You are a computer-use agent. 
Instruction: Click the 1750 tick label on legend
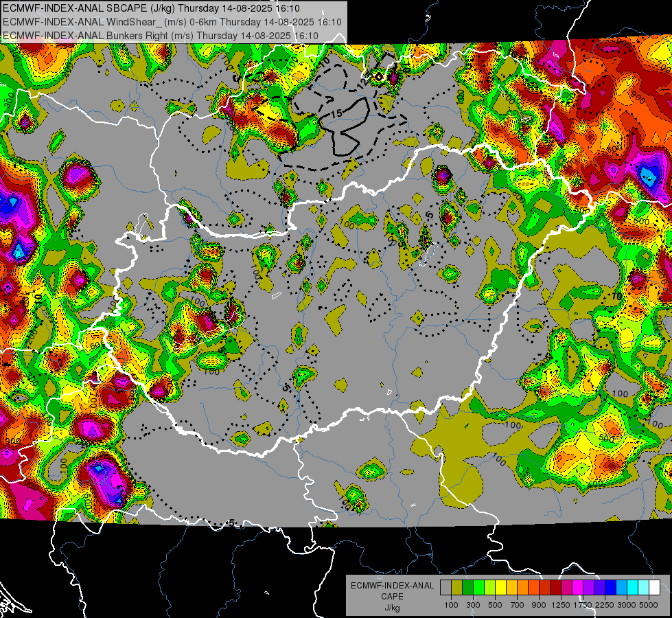pos(583,605)
